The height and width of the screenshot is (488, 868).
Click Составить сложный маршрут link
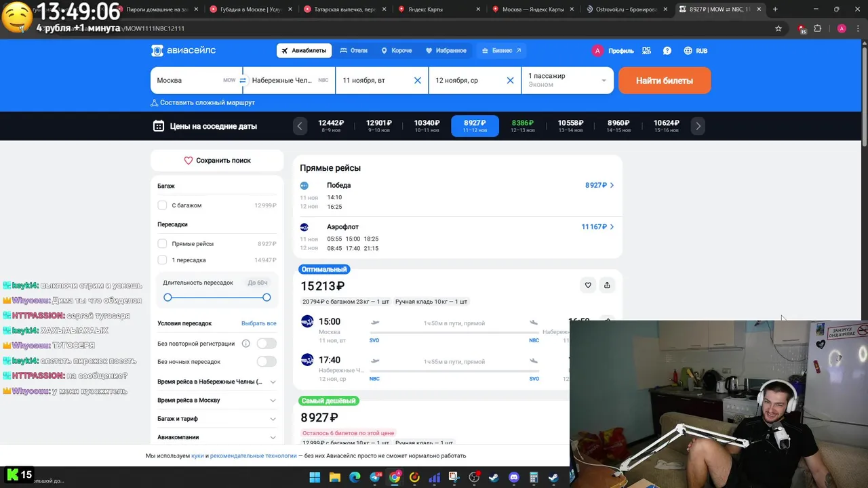(203, 102)
